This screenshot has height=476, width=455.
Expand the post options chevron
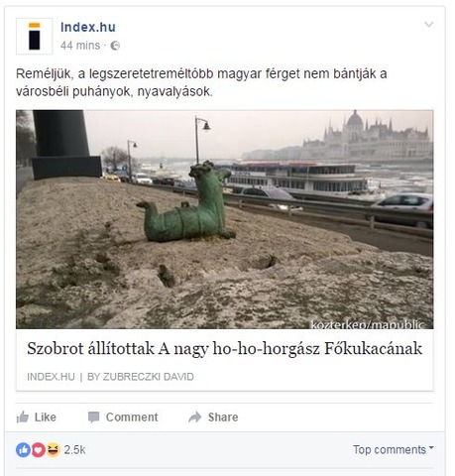[428, 24]
